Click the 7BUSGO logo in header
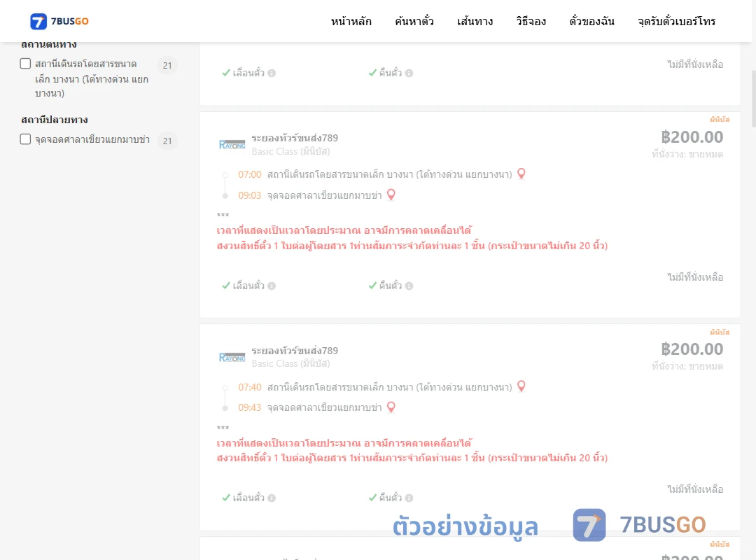The image size is (756, 560). [59, 21]
